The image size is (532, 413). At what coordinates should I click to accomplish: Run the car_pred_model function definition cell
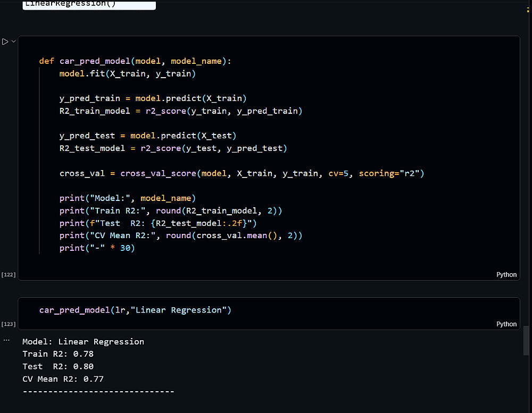[5, 41]
